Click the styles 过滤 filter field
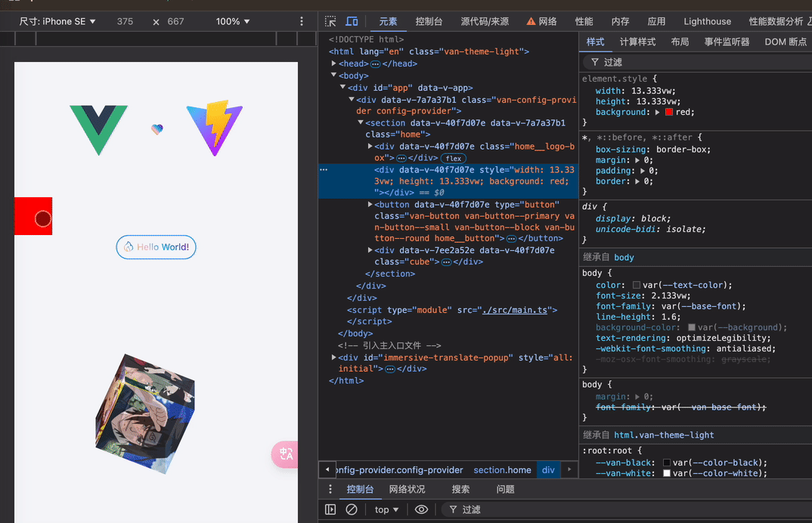The width and height of the screenshot is (812, 523). pos(699,62)
